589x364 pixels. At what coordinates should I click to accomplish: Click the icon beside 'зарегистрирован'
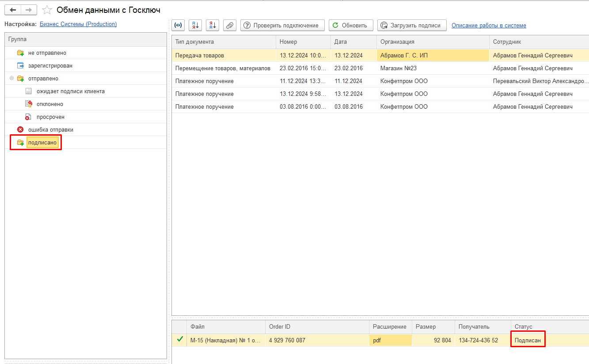click(x=20, y=66)
